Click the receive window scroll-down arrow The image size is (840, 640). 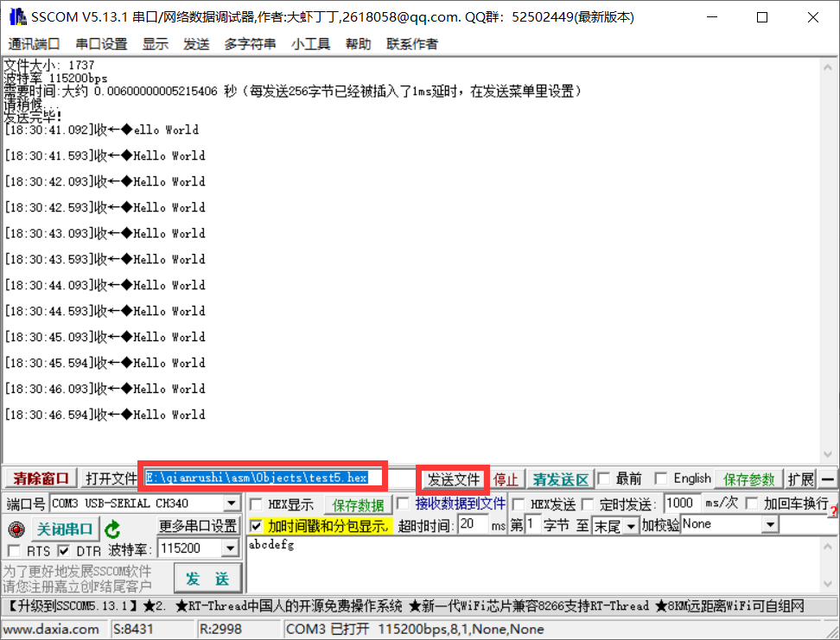tap(828, 454)
